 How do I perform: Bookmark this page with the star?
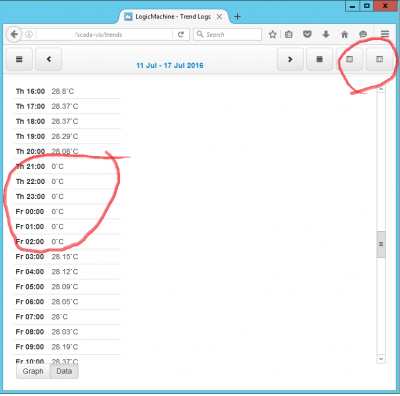point(272,34)
